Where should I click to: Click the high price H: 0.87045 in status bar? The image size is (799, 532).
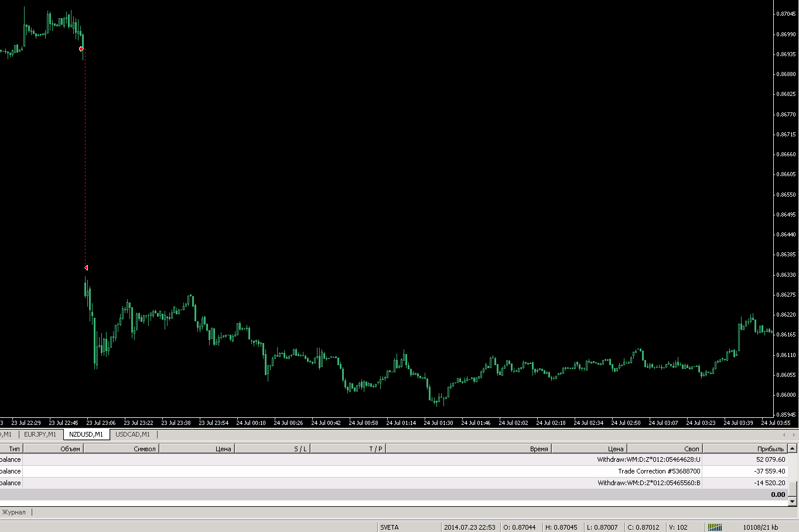point(561,527)
